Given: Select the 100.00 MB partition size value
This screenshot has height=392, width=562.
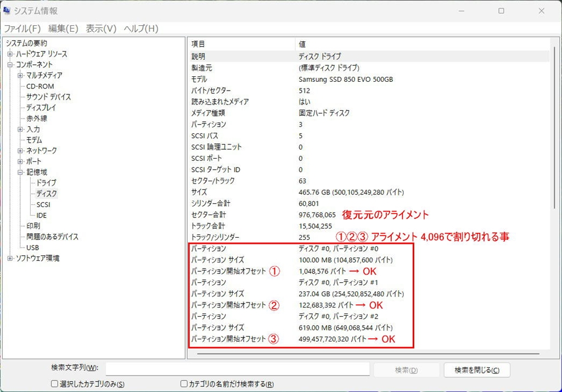Looking at the screenshot, I should pyautogui.click(x=346, y=260).
